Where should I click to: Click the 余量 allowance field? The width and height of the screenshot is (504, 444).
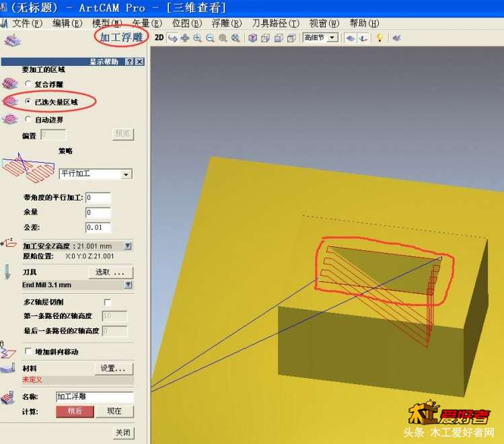(x=98, y=213)
